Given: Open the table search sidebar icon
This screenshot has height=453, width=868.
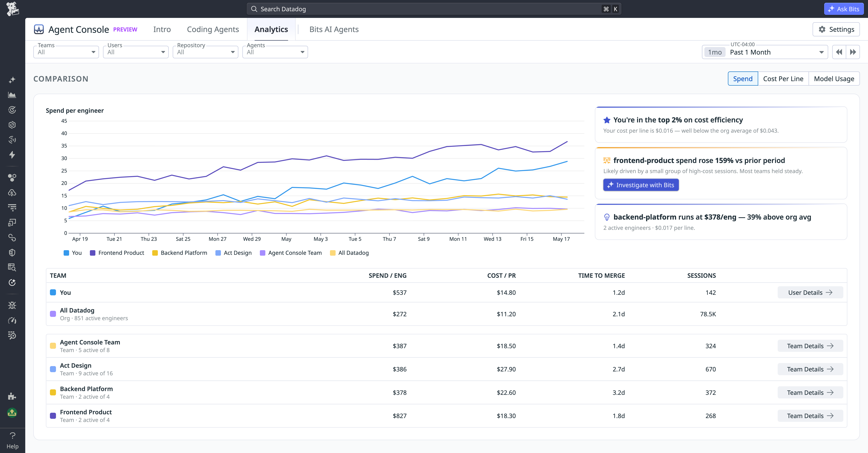Looking at the screenshot, I should (x=12, y=267).
